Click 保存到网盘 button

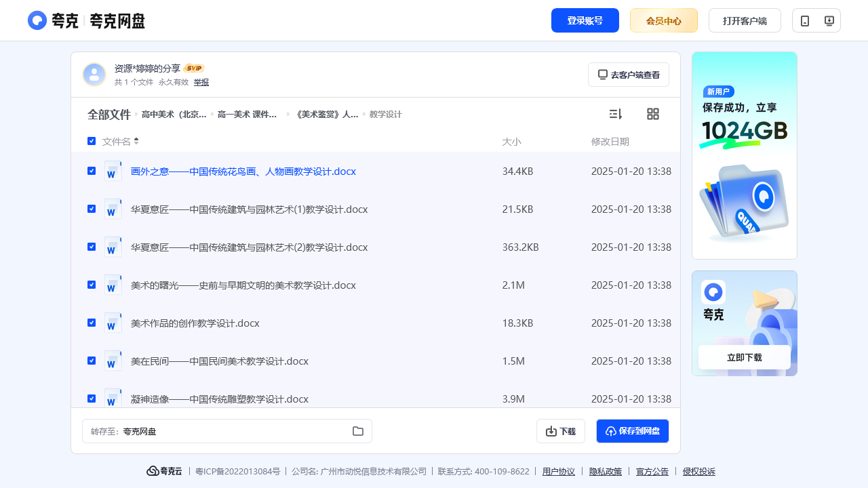click(x=633, y=431)
